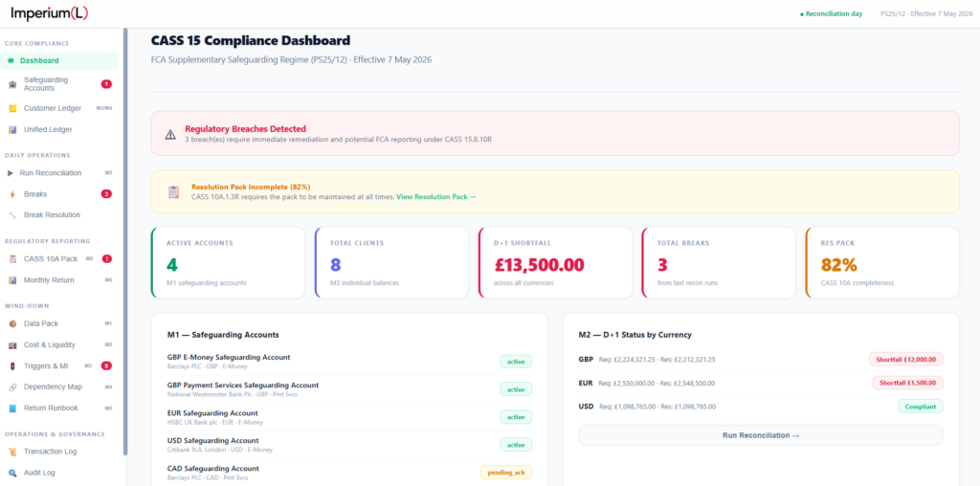Click the Reconciliation day status indicator

(832, 13)
